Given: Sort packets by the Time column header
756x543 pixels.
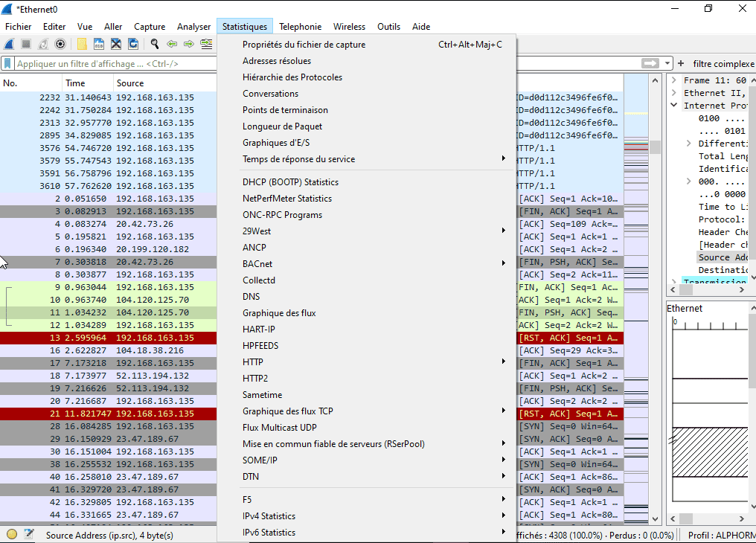Looking at the screenshot, I should 89,83.
